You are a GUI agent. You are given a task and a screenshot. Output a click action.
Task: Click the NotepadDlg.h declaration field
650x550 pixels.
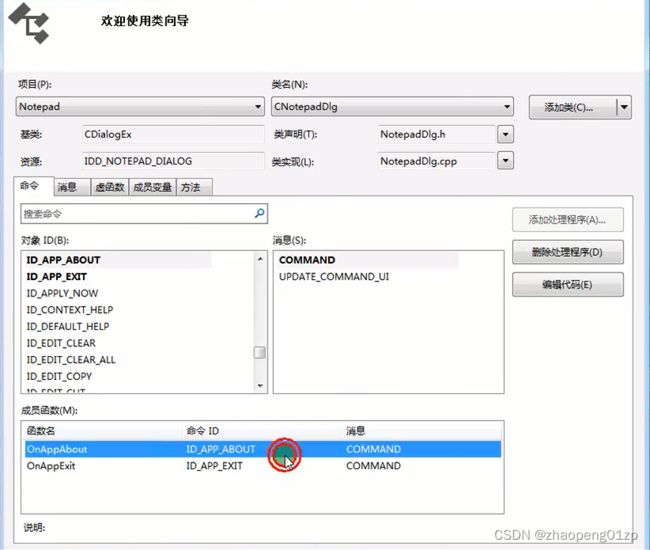(437, 134)
